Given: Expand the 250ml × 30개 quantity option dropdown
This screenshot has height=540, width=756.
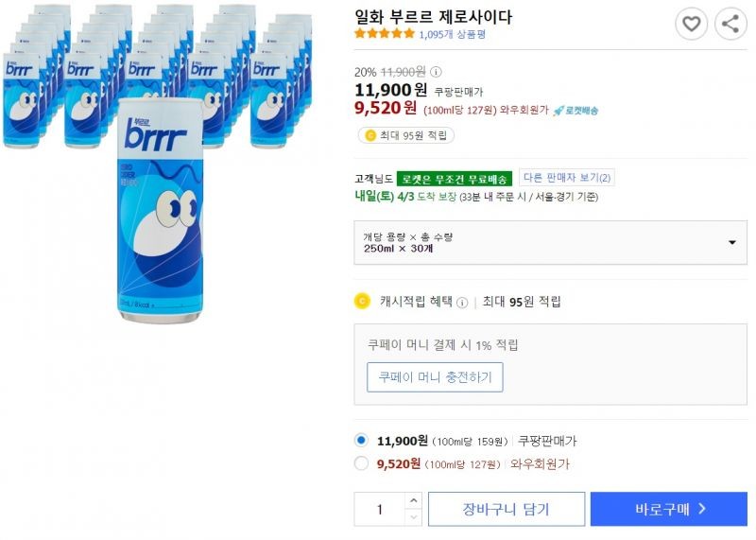Looking at the screenshot, I should (550, 242).
